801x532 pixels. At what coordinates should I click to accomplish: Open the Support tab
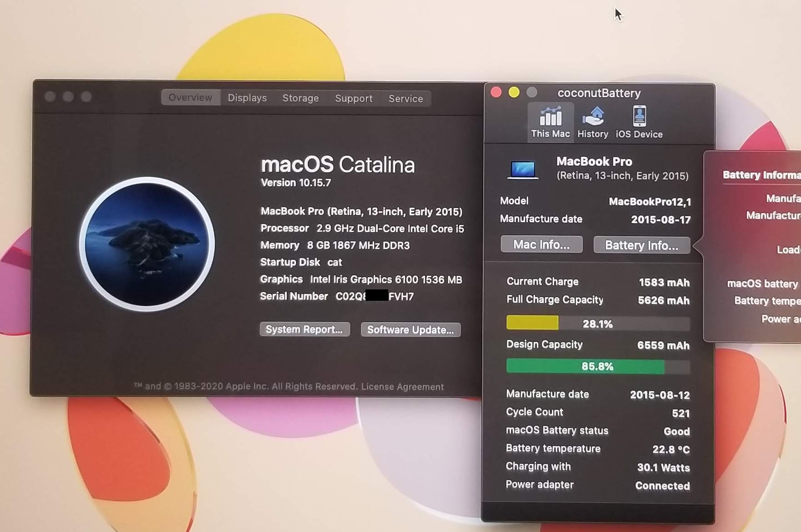coord(354,99)
